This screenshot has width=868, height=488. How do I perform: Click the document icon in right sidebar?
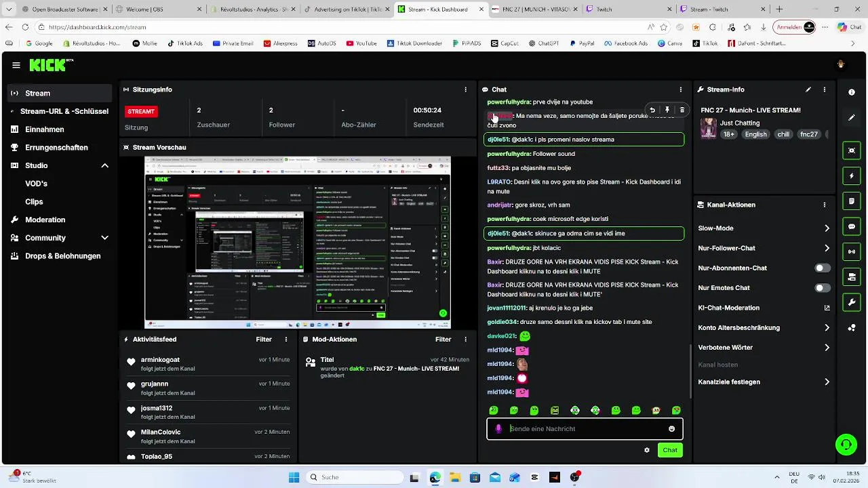coord(852,201)
